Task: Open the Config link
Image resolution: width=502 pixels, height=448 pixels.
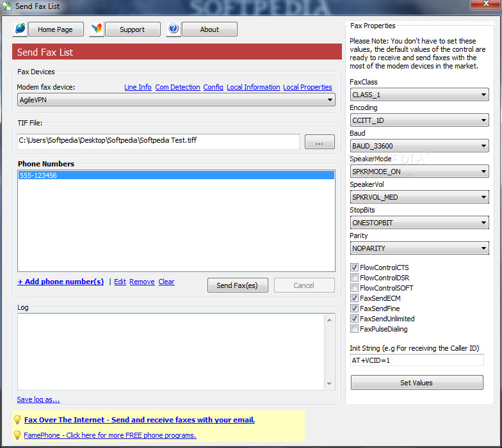Action: [x=213, y=87]
